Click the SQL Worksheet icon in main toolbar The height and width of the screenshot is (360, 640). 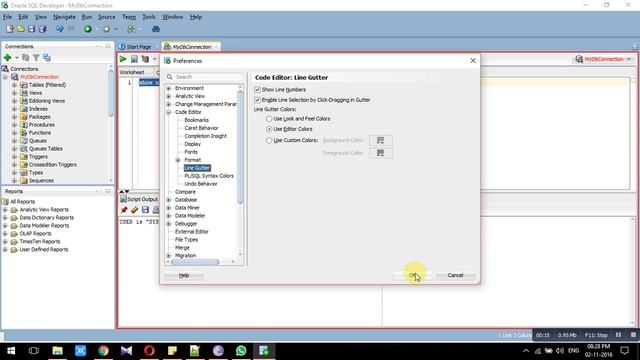pos(131,29)
